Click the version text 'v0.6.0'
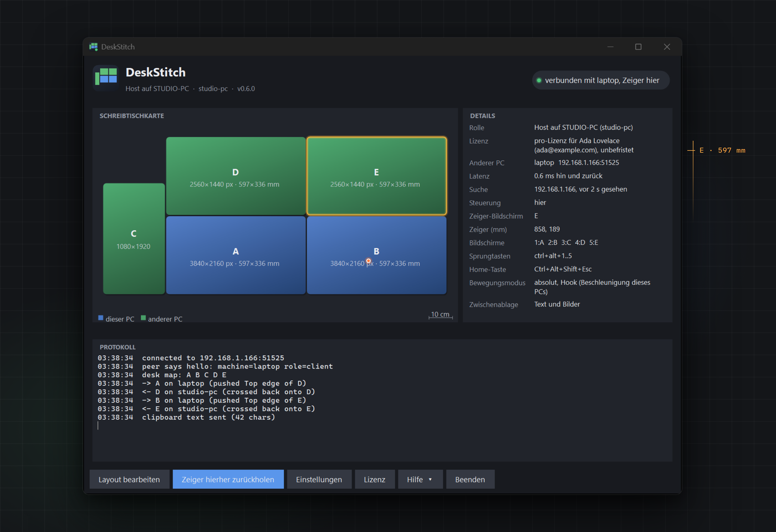Viewport: 776px width, 532px height. (x=246, y=89)
